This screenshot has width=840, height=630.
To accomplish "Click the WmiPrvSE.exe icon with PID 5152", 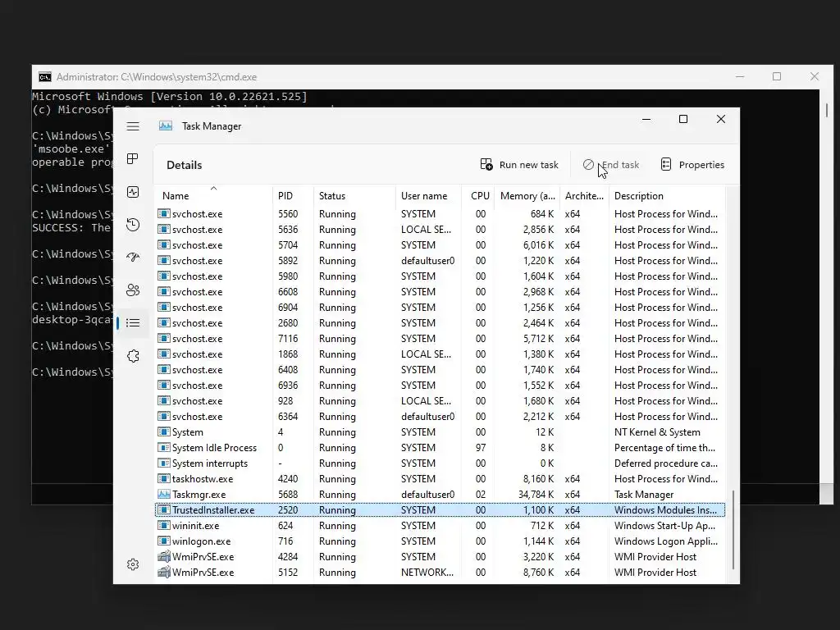I will (x=164, y=572).
